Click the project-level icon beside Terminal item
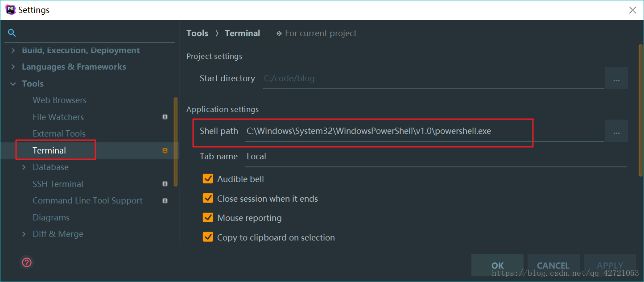 coord(165,150)
